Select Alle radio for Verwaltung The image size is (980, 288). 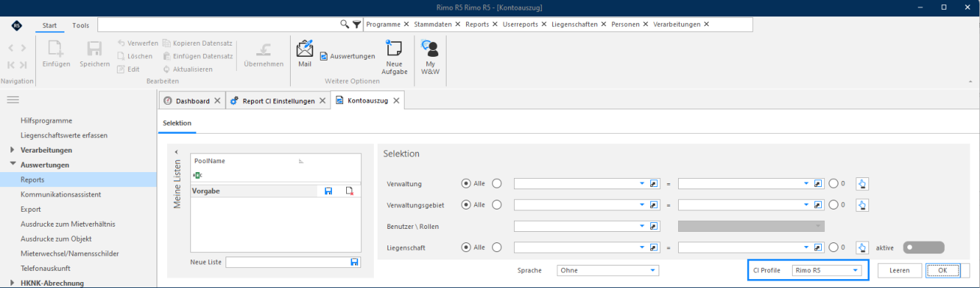point(467,183)
